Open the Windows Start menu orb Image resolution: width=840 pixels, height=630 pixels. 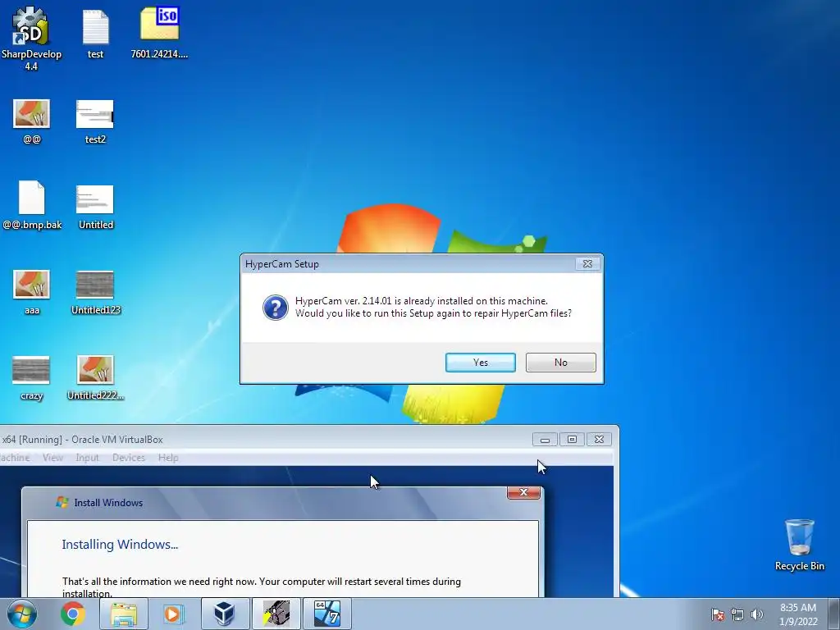coord(22,614)
